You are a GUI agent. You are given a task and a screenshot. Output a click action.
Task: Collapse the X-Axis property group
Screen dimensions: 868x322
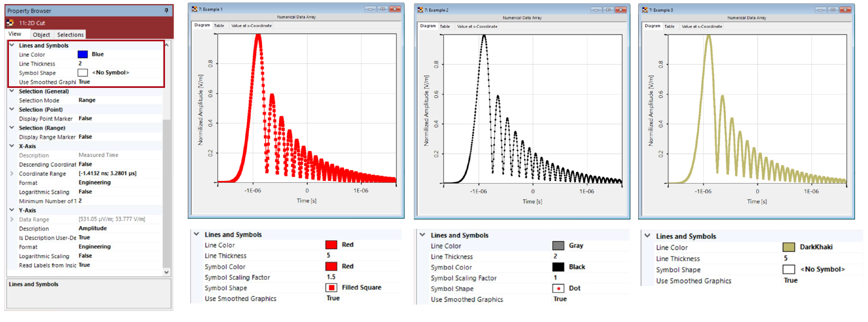(x=12, y=146)
